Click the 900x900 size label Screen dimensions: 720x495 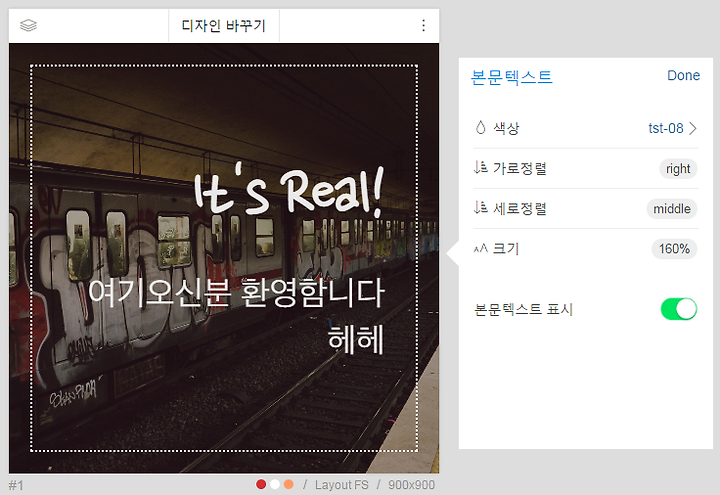[411, 485]
